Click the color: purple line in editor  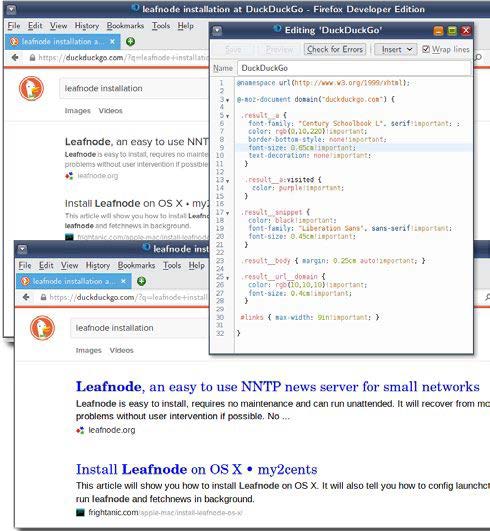pyautogui.click(x=298, y=188)
